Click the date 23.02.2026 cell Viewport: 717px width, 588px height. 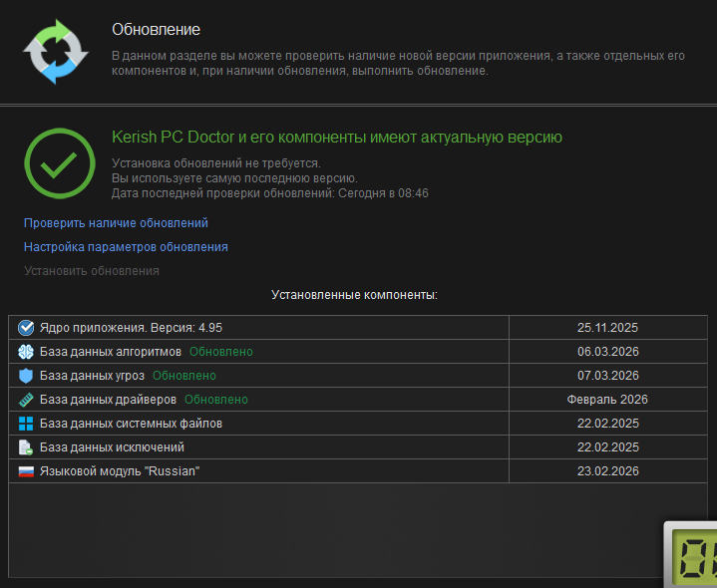[607, 471]
